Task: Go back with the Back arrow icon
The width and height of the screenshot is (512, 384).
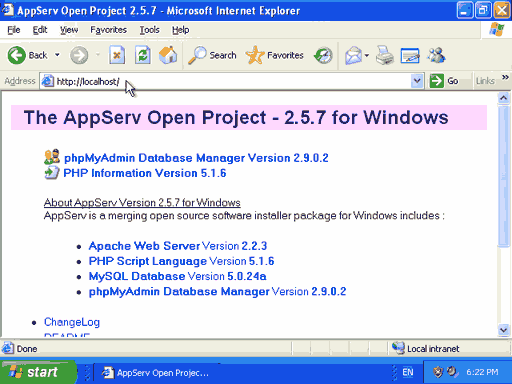Action: (17, 55)
